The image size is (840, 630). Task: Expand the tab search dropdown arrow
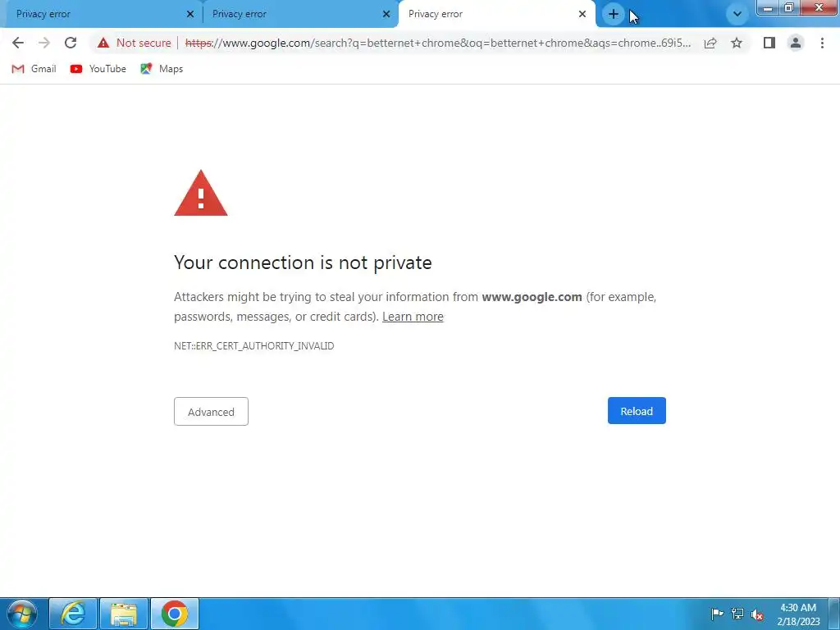click(x=737, y=14)
